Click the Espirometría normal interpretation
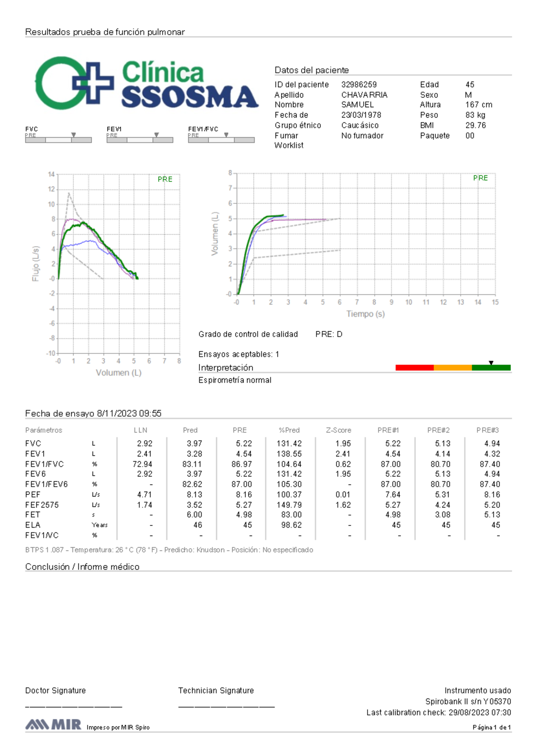Viewport: 534px width, 756px height. tap(235, 380)
